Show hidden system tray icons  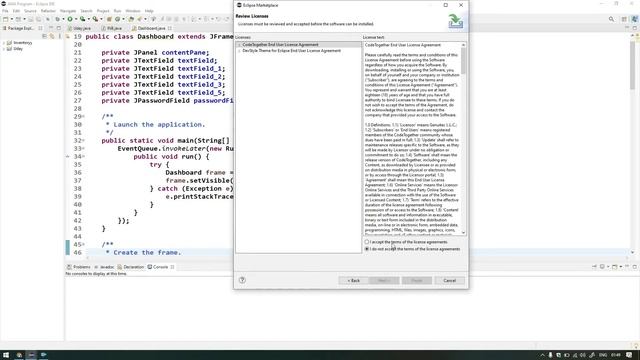[542, 355]
